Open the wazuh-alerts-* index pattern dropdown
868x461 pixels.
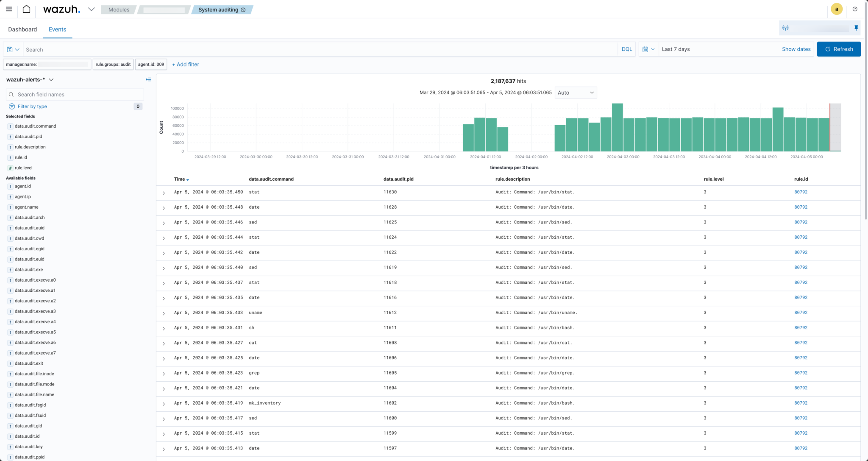[x=51, y=79]
